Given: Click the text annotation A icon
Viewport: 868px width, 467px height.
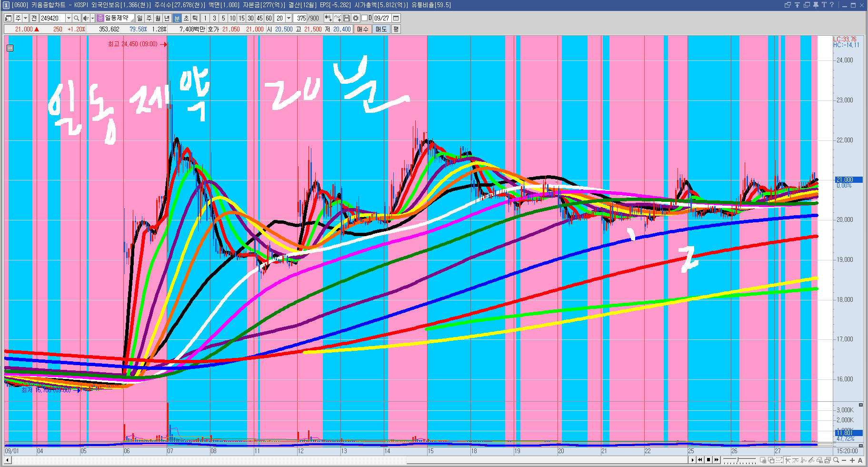Looking at the screenshot, I should (860, 460).
